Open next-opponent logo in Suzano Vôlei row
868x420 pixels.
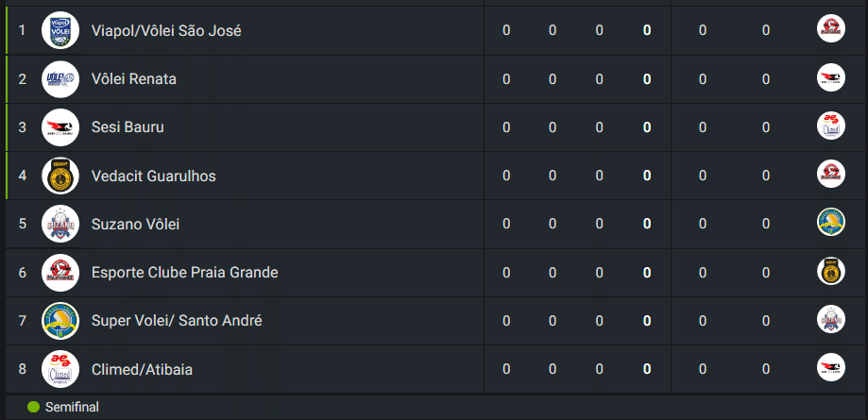point(830,222)
